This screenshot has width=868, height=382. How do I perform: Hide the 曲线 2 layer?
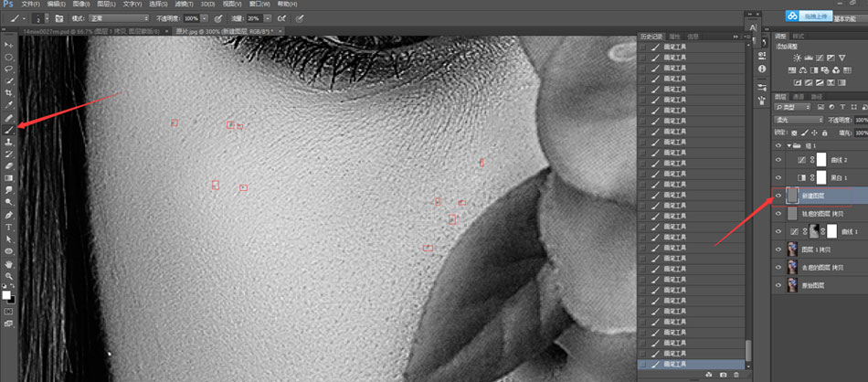tap(778, 160)
